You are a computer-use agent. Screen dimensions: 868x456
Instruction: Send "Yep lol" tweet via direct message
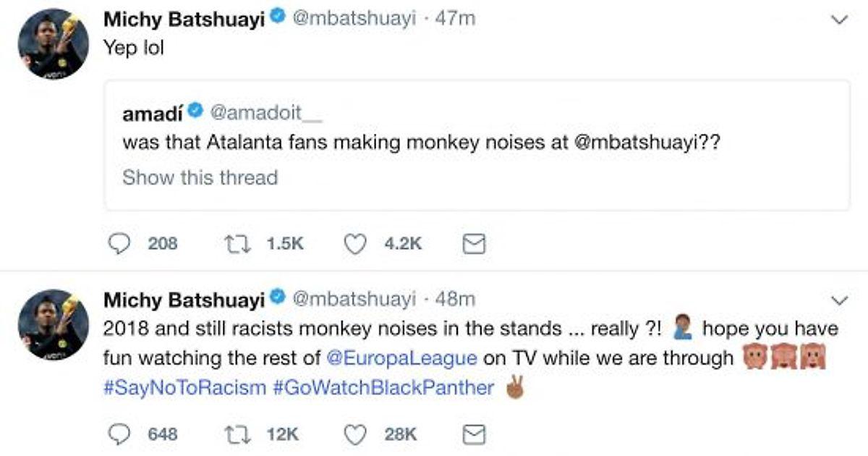click(x=473, y=245)
